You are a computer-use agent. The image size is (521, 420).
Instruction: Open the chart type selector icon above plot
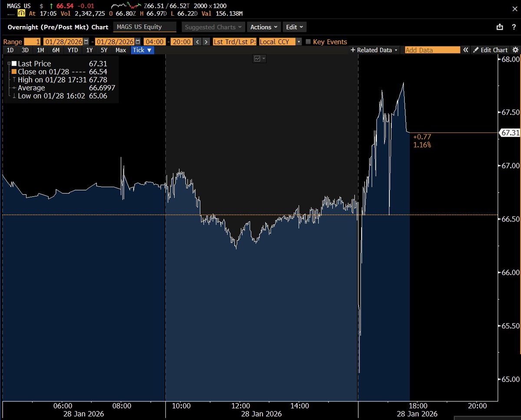tap(260, 59)
